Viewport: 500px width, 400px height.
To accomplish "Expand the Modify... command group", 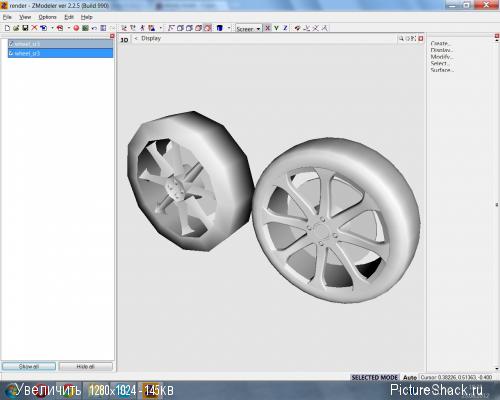I will tap(441, 57).
